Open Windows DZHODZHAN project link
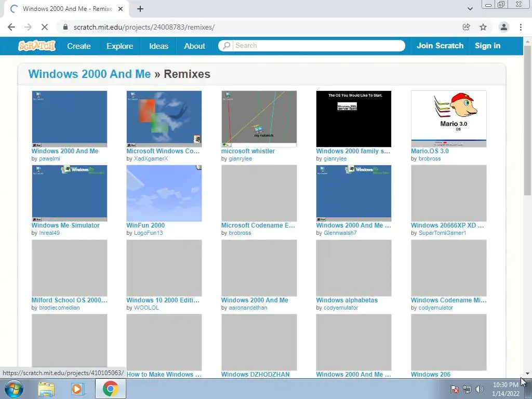Screen dimensions: 532x399 (x=255, y=374)
